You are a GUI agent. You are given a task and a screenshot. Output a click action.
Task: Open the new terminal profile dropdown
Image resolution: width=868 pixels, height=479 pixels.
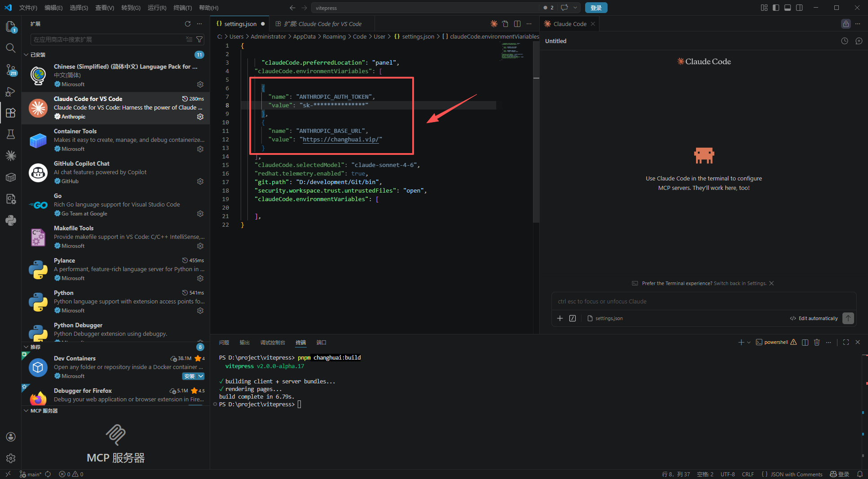coord(749,342)
